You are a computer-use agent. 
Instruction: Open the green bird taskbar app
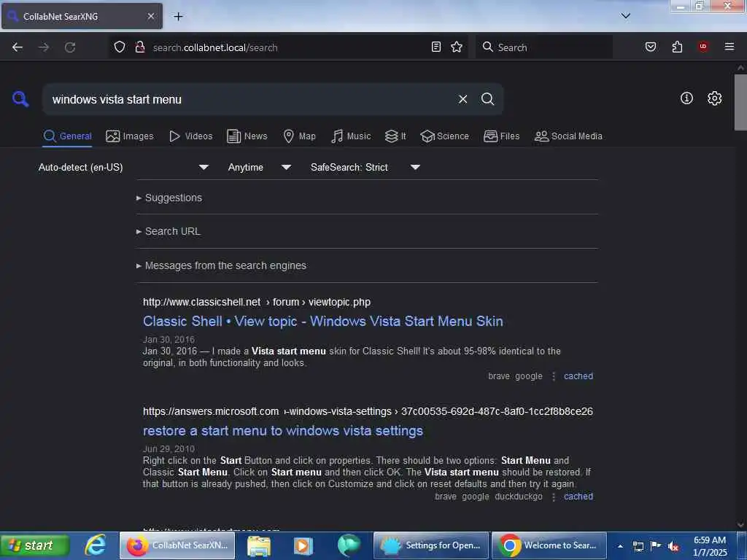[x=348, y=545]
